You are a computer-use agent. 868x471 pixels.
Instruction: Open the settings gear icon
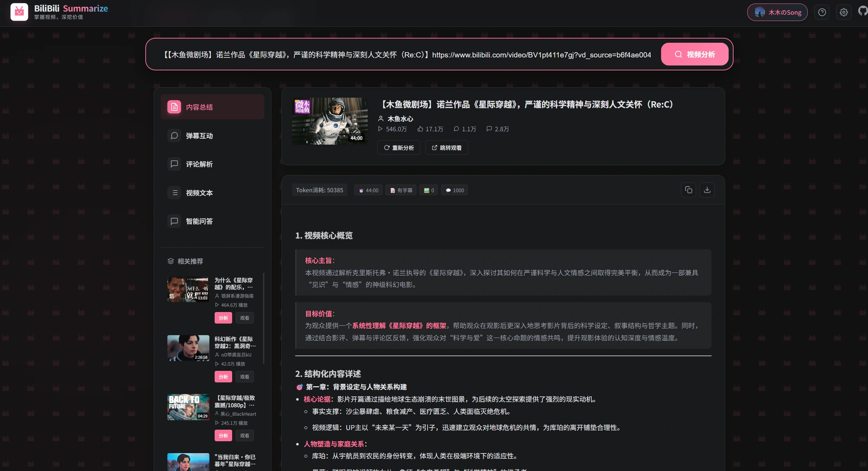click(844, 12)
